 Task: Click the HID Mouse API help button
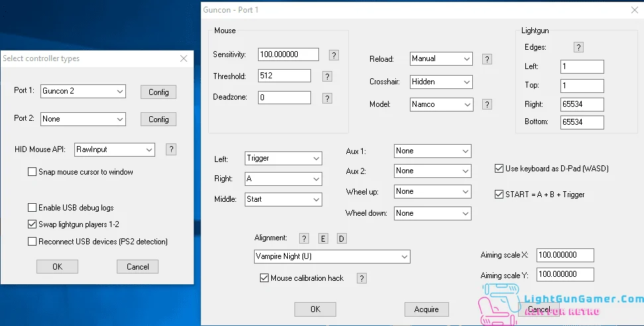point(170,149)
